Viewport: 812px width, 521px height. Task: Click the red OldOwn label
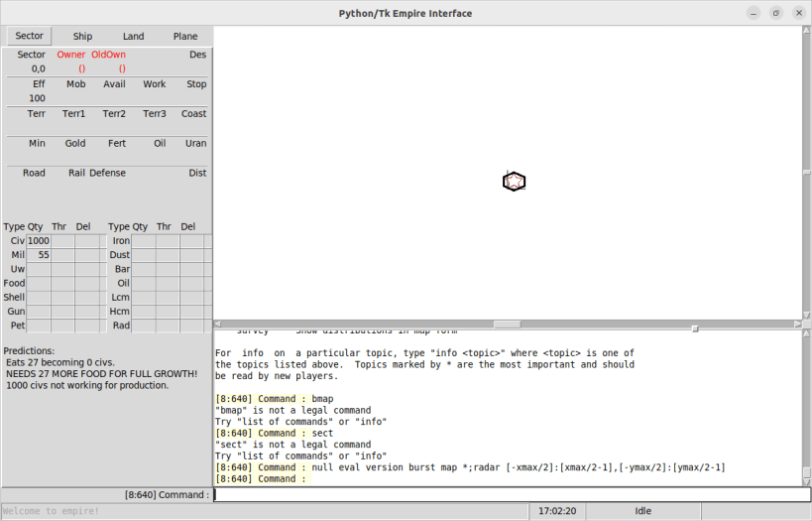click(108, 55)
